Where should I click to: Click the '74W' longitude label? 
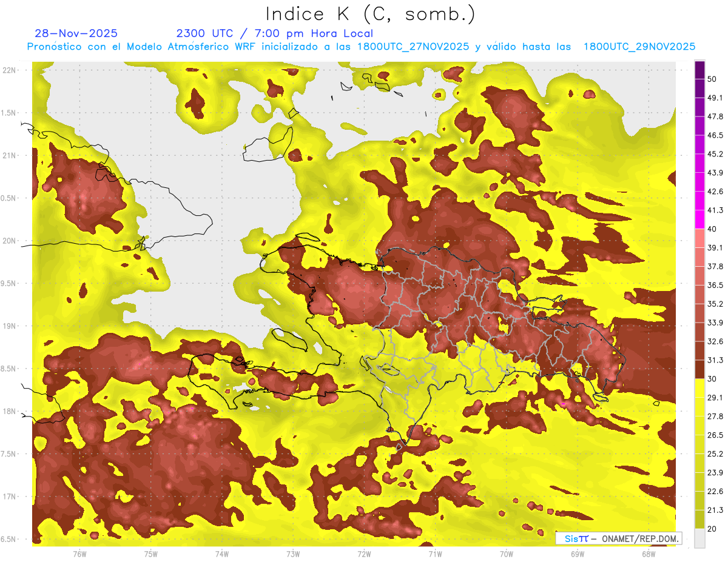[x=222, y=554]
